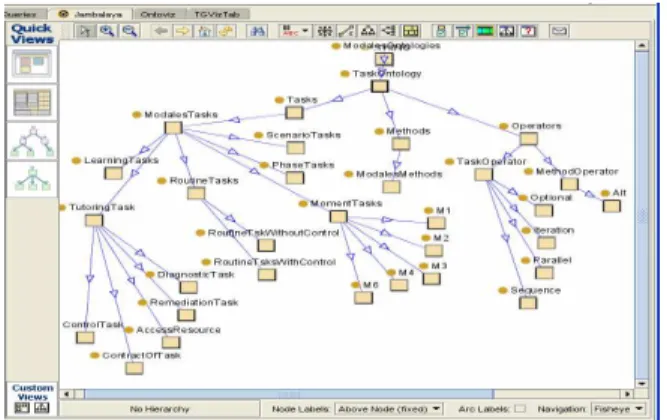This screenshot has height=420, width=667.
Task: Select the LearningTasks node box
Action: tap(113, 173)
